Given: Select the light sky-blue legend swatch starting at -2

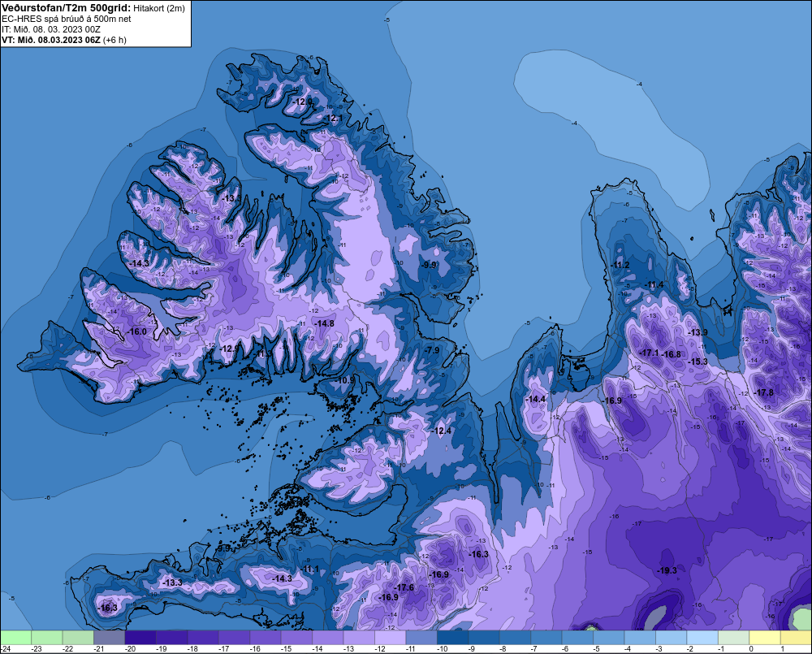Looking at the screenshot, I should point(702,637).
